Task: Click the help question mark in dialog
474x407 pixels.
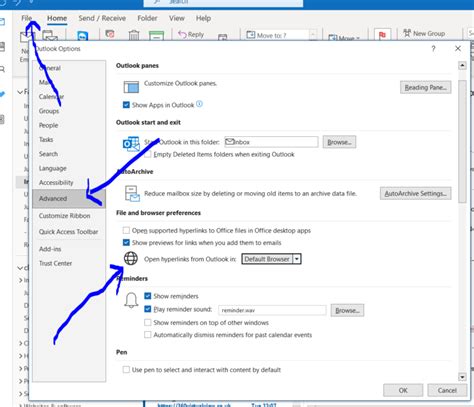Action: 433,49
